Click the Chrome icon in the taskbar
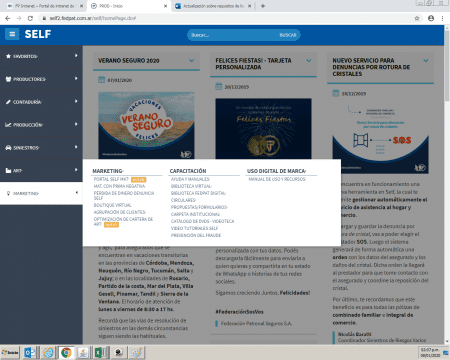 pyautogui.click(x=66, y=352)
